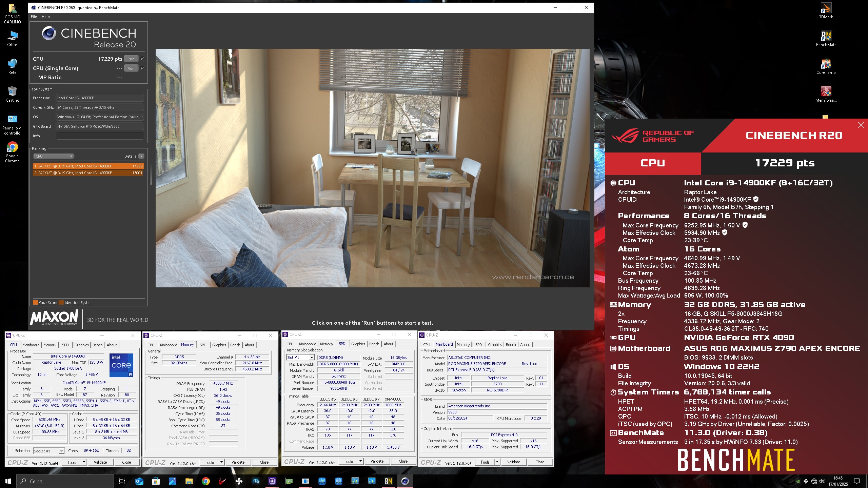Select second ranking entry scoring 17001
868x488 pixels.
[x=88, y=173]
